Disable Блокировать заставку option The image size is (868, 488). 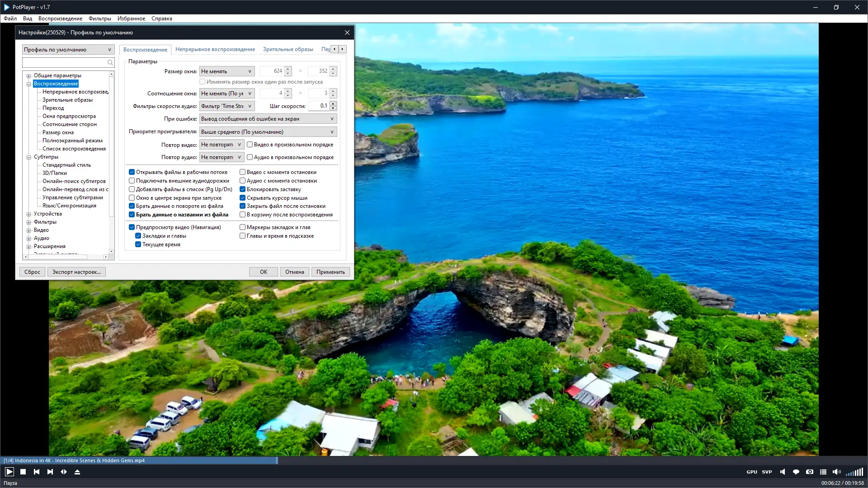243,189
